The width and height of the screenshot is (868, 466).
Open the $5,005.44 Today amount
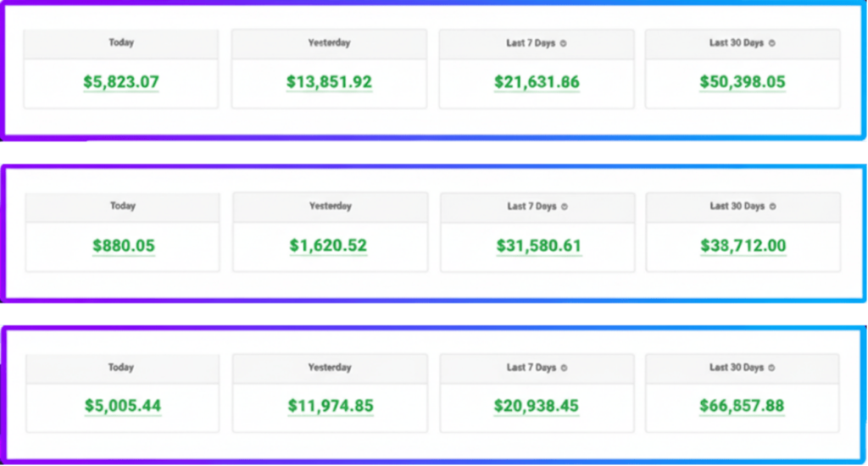pos(123,406)
